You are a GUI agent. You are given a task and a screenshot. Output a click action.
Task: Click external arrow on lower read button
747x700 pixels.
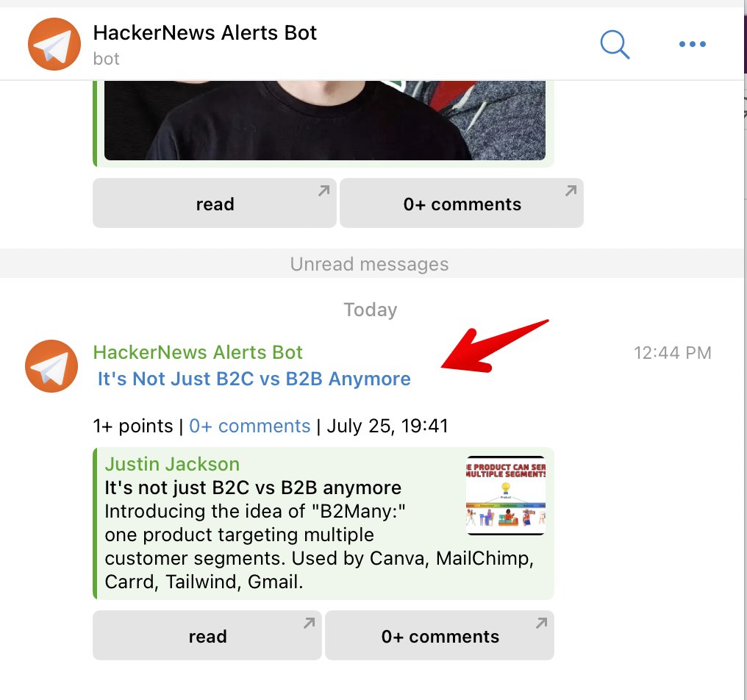(x=310, y=624)
